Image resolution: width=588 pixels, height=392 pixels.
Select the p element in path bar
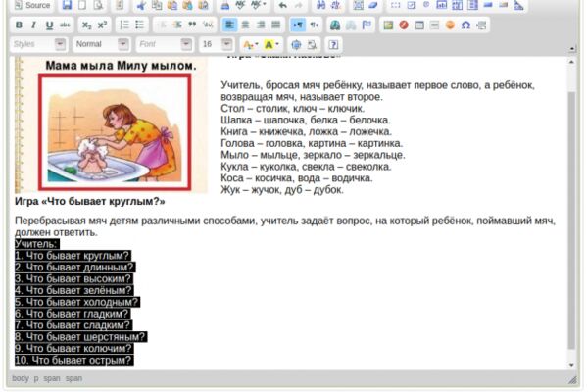coord(36,379)
